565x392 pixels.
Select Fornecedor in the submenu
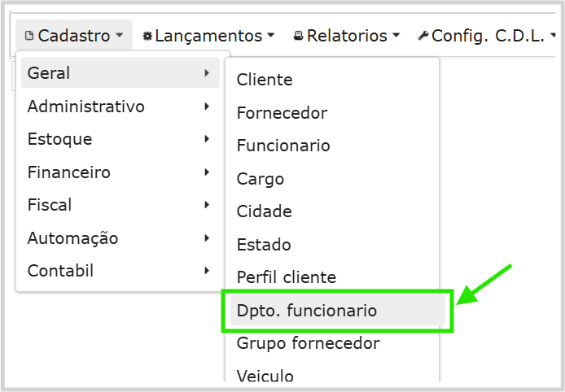282,113
